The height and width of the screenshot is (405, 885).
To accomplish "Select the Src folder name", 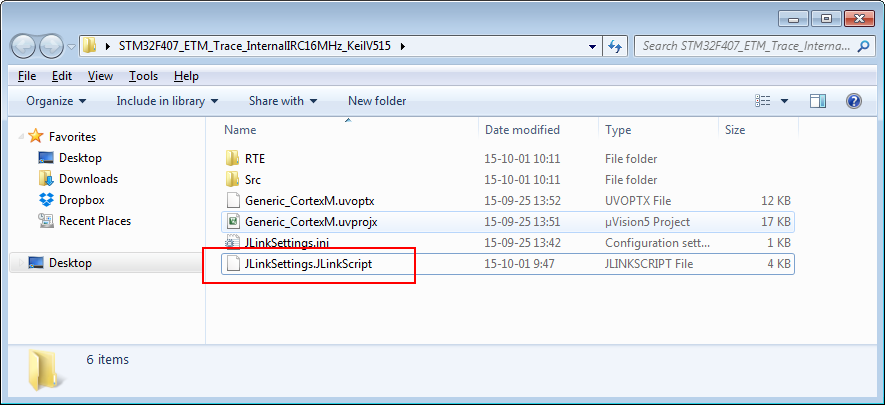I will coord(253,180).
